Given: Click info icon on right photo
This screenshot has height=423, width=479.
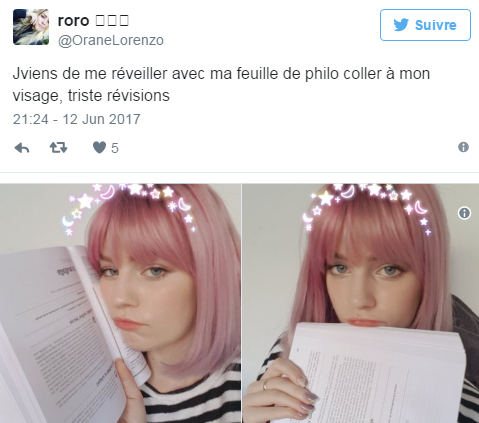Looking at the screenshot, I should [464, 213].
